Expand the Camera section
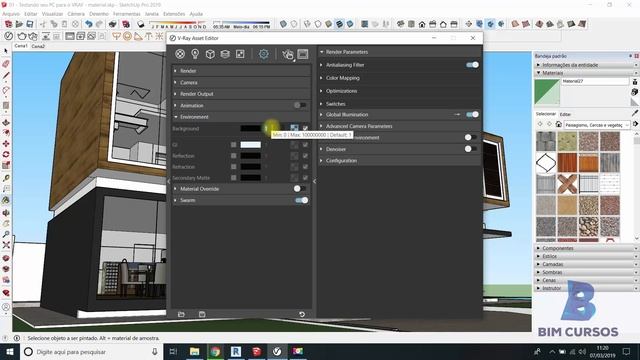This screenshot has height=360, width=640. (241, 82)
